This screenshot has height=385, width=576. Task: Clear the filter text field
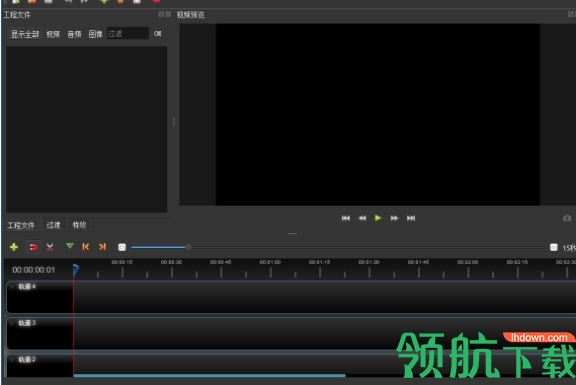(158, 33)
